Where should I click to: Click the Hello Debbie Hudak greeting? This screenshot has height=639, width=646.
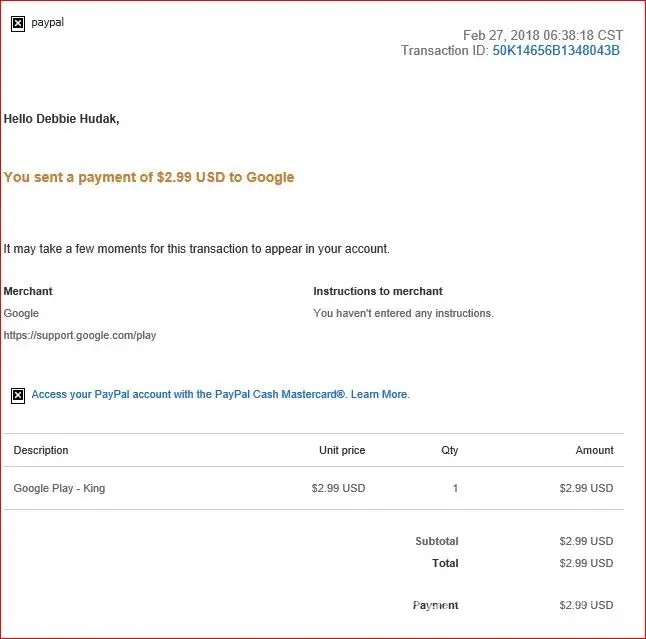pos(62,119)
